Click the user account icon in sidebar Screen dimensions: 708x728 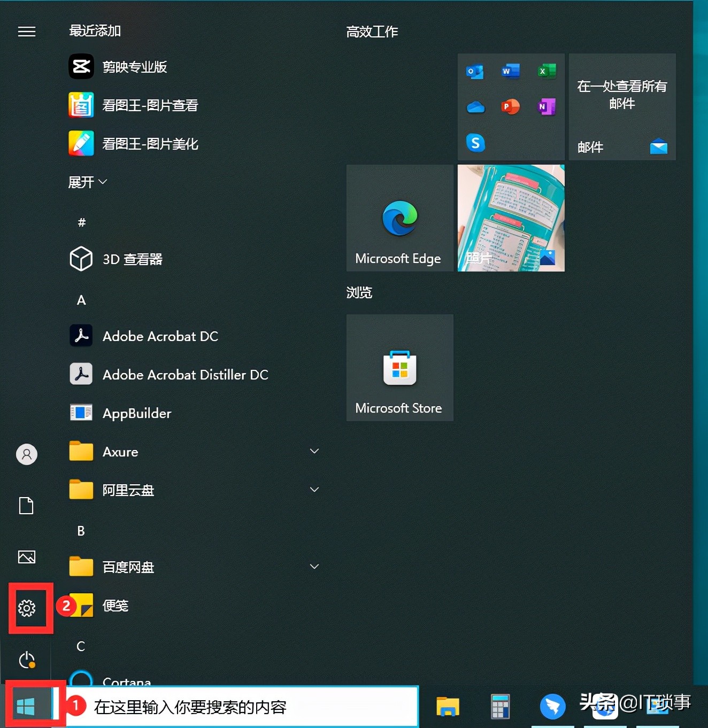27,454
